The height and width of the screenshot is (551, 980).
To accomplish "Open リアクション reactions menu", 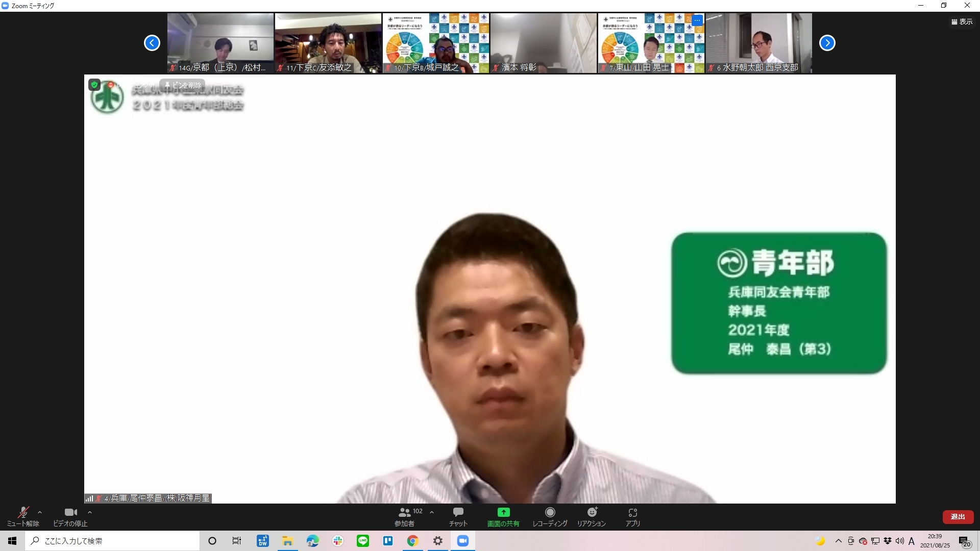I will (592, 517).
